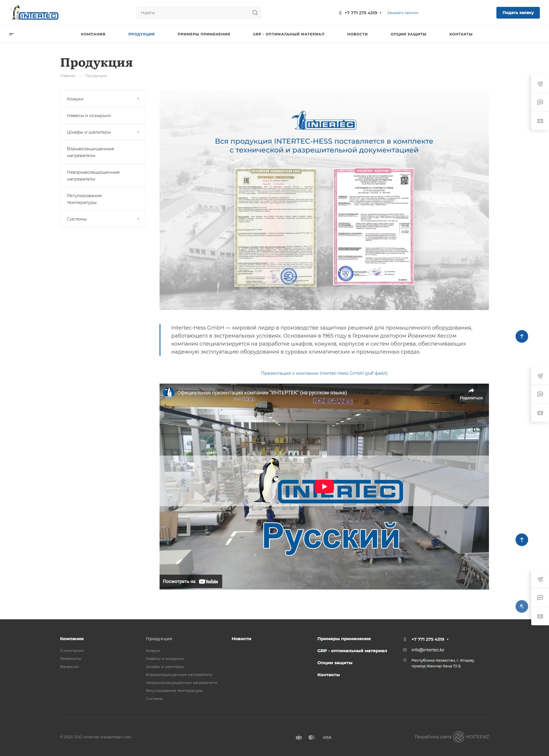Click Посмотреть на YouTube on the video
549x756 pixels.
tap(190, 581)
